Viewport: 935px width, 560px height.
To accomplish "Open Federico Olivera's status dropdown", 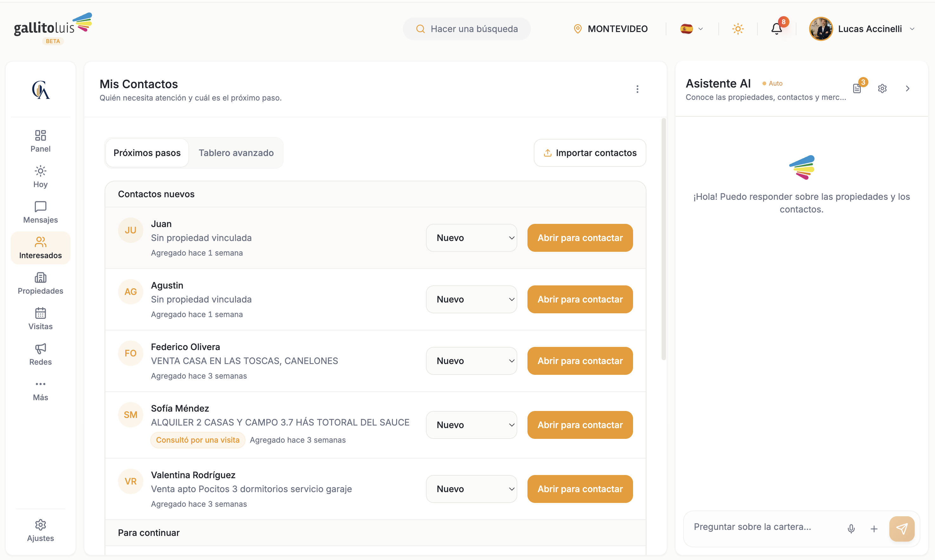I will [471, 361].
